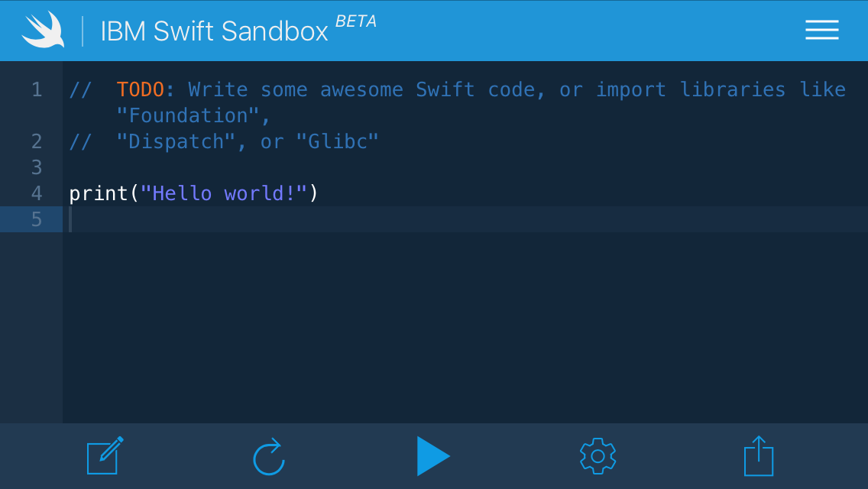This screenshot has width=868, height=489.
Task: Click empty editor area below code
Action: click(x=465, y=327)
